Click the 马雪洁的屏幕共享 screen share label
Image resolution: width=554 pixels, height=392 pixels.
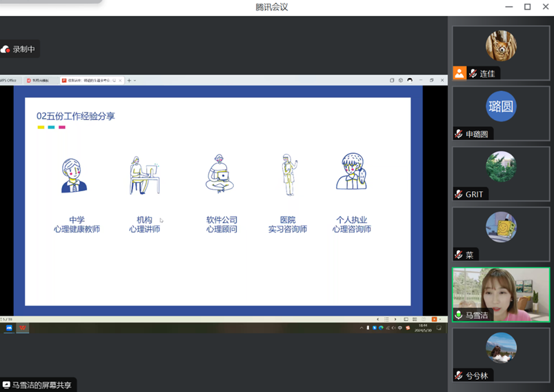coord(37,385)
